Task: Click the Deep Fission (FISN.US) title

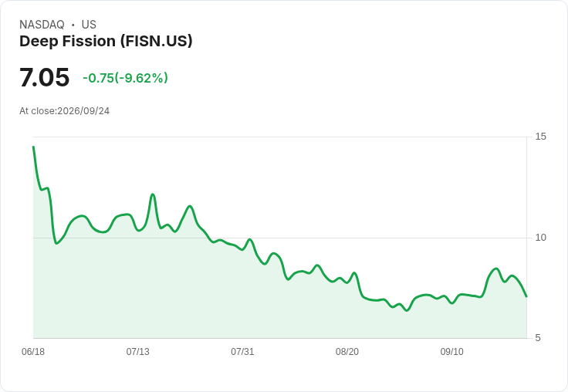Action: click(106, 42)
